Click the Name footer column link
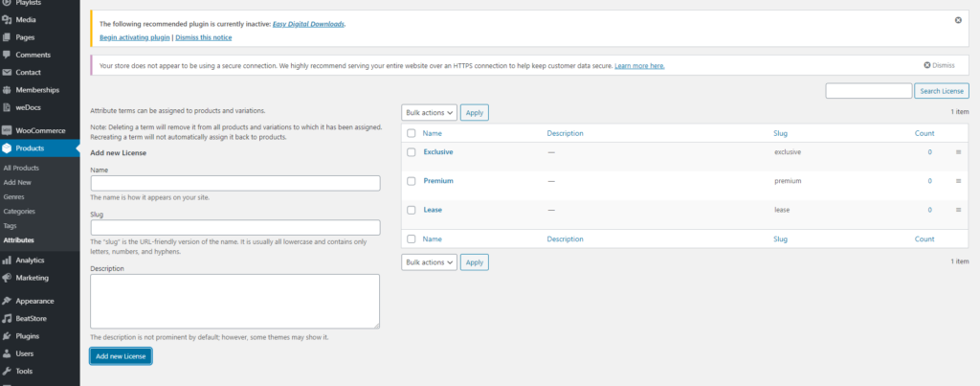Screen dimensions: 980x386 tap(432, 239)
